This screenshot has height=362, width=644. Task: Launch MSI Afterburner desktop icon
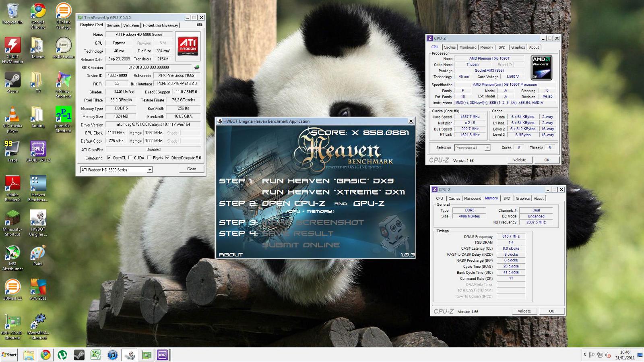click(x=12, y=258)
